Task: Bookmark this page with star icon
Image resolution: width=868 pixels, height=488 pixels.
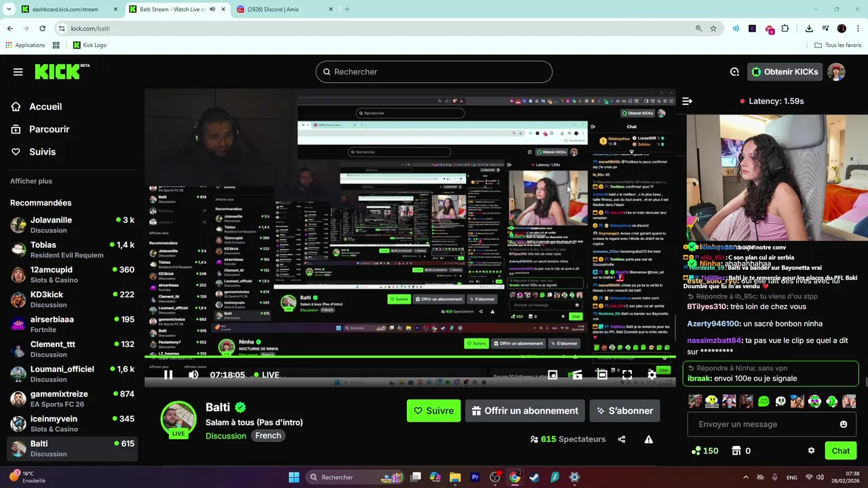Action: pyautogui.click(x=713, y=28)
